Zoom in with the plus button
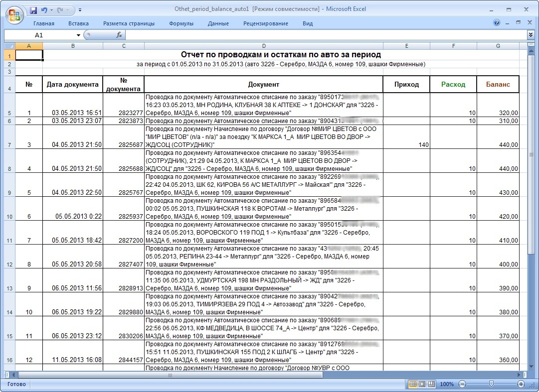 pyautogui.click(x=521, y=384)
